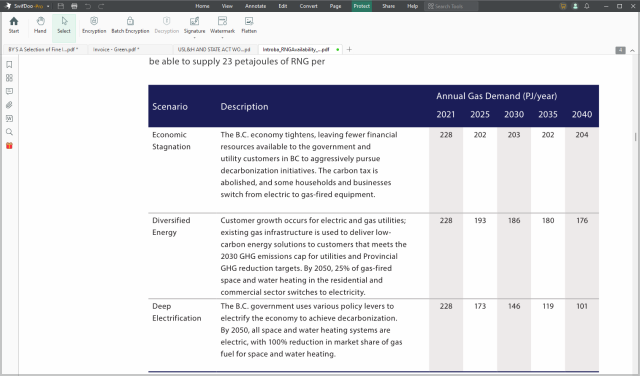View notifications bell
The image size is (640, 376).
pyautogui.click(x=587, y=6)
